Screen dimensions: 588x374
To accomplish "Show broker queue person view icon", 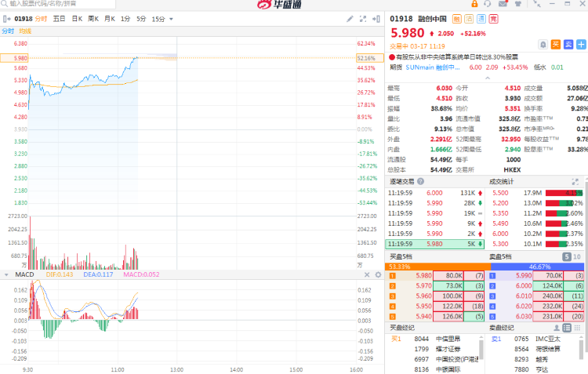I will 557,328.
